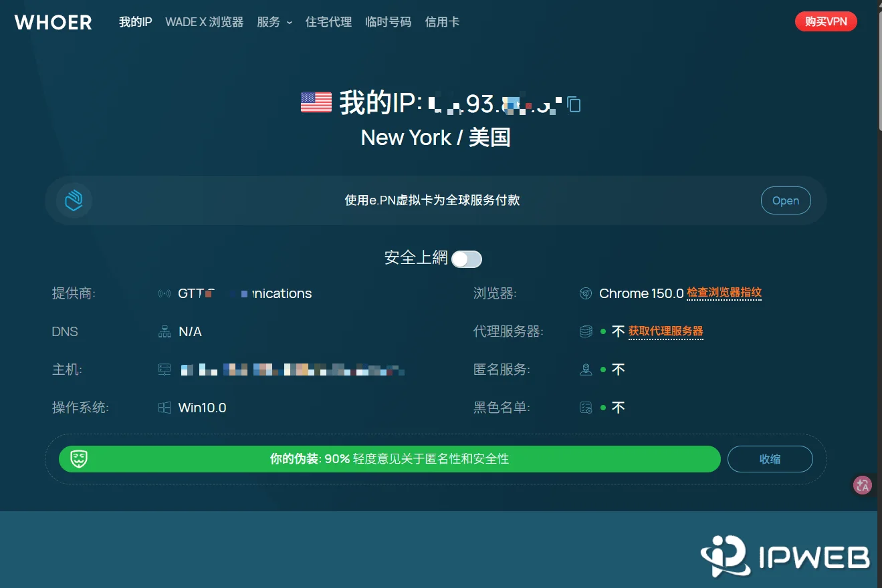Click the 黑色名单 label
The height and width of the screenshot is (588, 882).
point(502,408)
